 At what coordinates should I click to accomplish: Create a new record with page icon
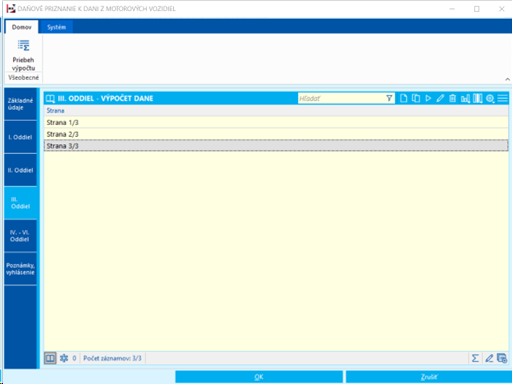coord(403,98)
